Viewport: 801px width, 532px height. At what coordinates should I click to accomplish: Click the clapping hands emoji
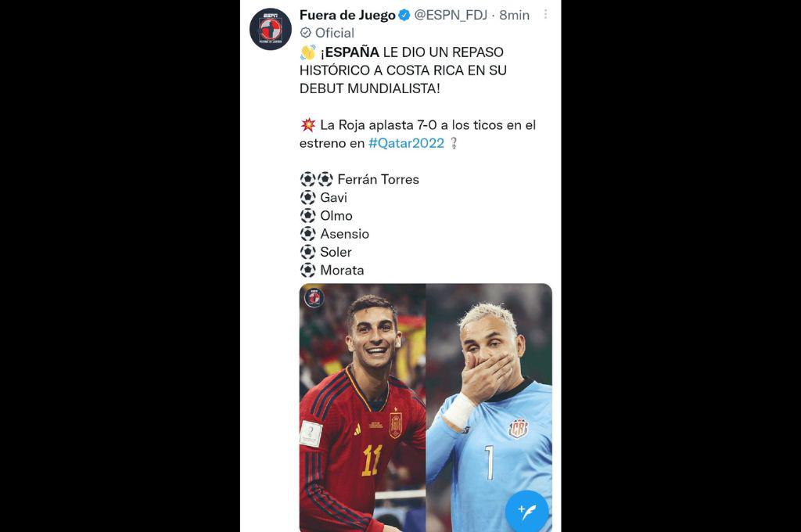308,52
